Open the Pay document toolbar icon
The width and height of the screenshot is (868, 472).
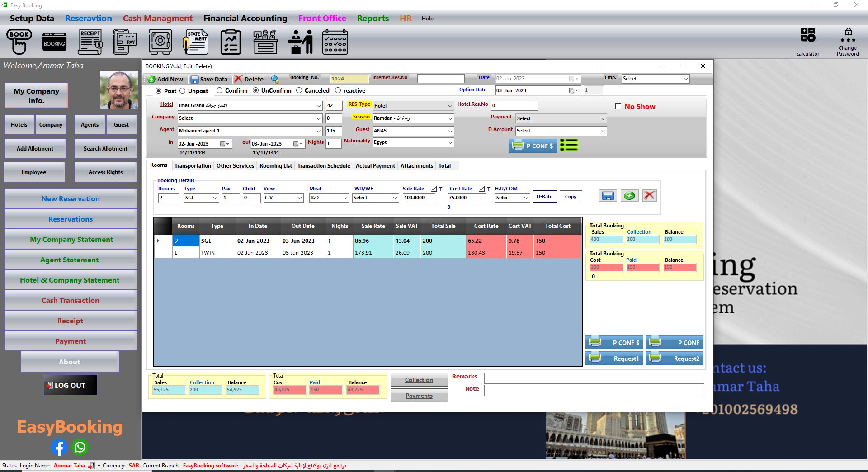click(x=125, y=42)
